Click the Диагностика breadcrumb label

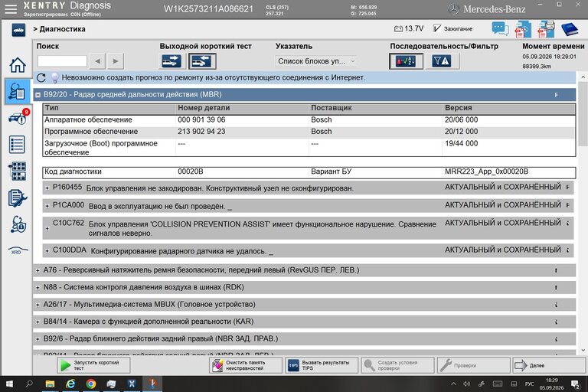[62, 29]
